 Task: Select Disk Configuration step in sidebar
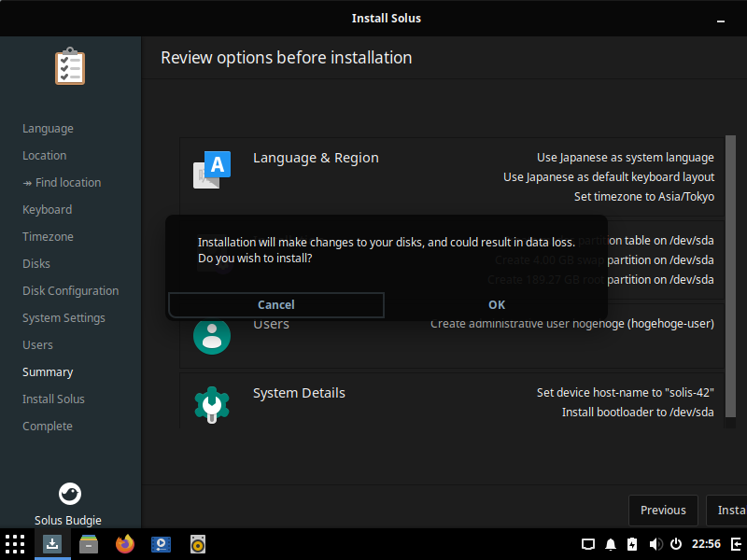(71, 291)
